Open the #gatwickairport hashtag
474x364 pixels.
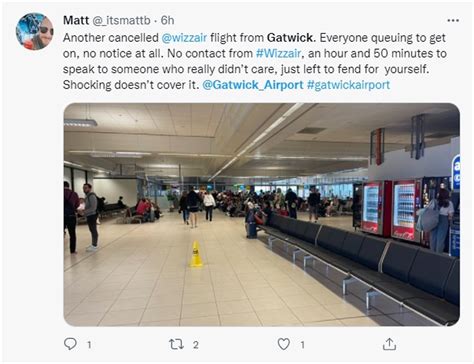(348, 85)
